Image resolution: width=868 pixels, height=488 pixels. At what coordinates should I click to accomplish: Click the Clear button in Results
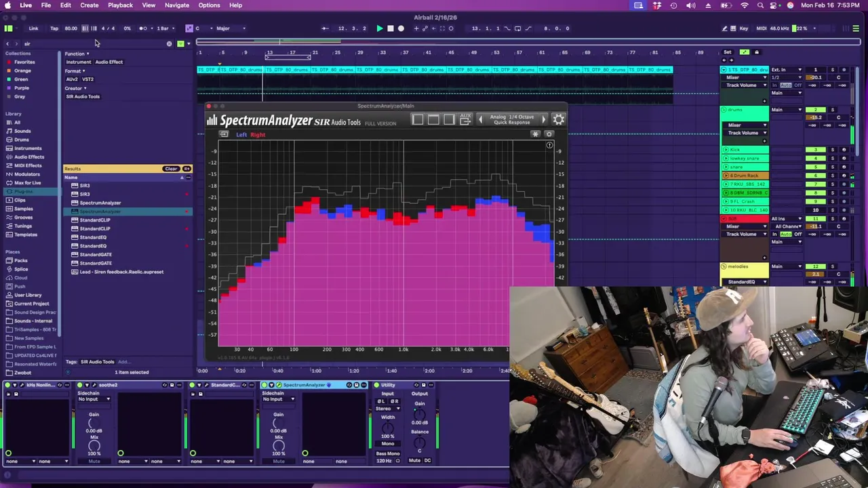(x=171, y=169)
